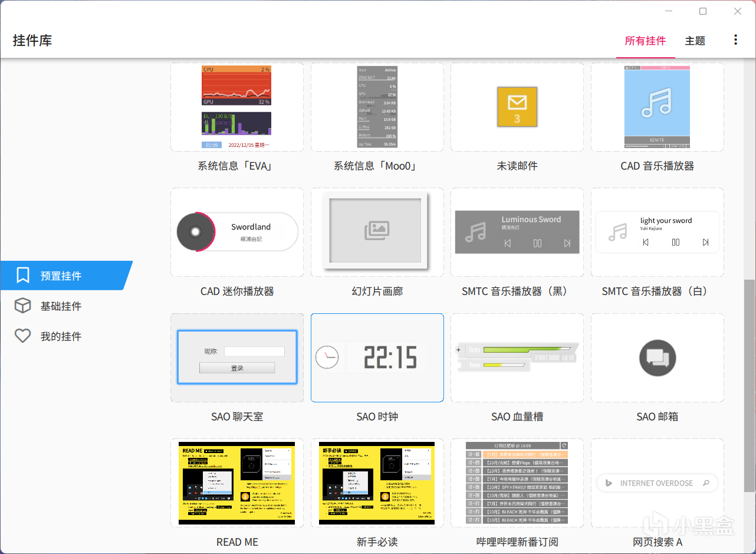Click the CAD 音乐播放器 widget preview
The image size is (756, 554).
(x=657, y=107)
